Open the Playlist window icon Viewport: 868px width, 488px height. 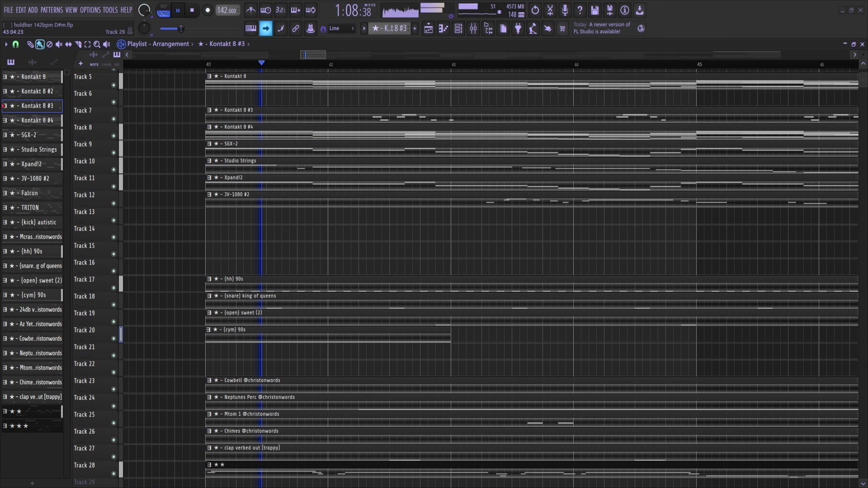tap(428, 28)
